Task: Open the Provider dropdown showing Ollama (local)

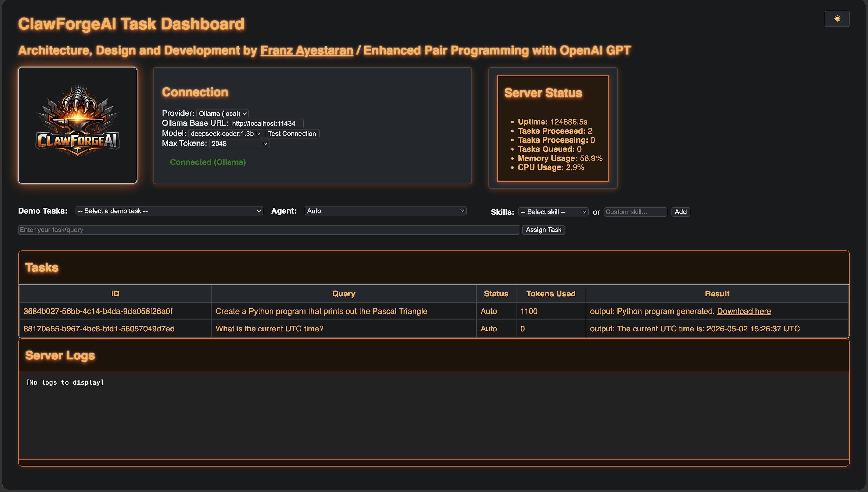Action: pyautogui.click(x=222, y=113)
